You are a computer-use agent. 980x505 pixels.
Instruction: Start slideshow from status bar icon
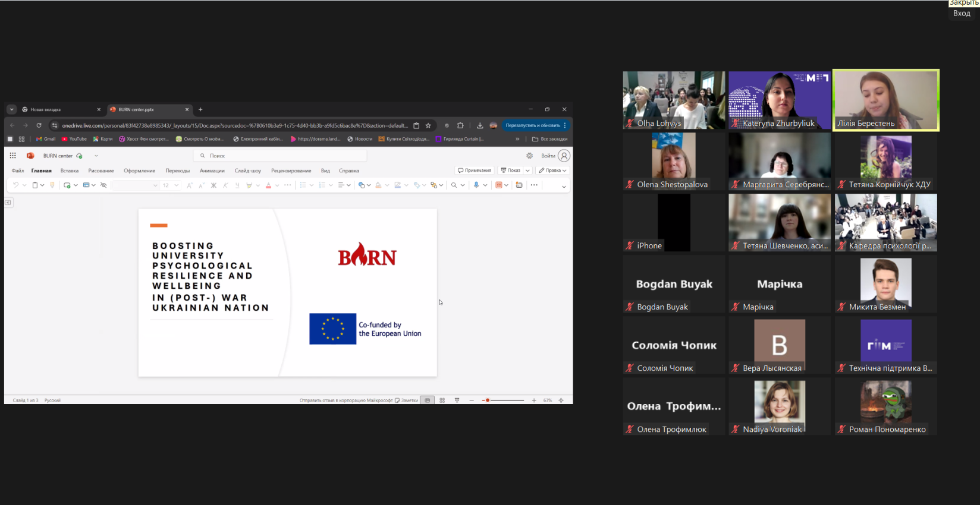[457, 400]
